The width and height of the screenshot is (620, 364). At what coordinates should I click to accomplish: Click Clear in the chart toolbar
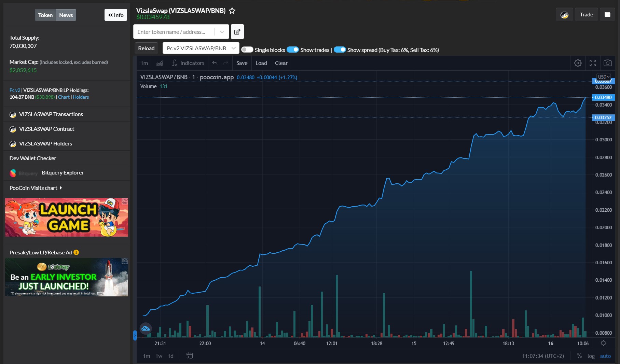[x=281, y=63]
